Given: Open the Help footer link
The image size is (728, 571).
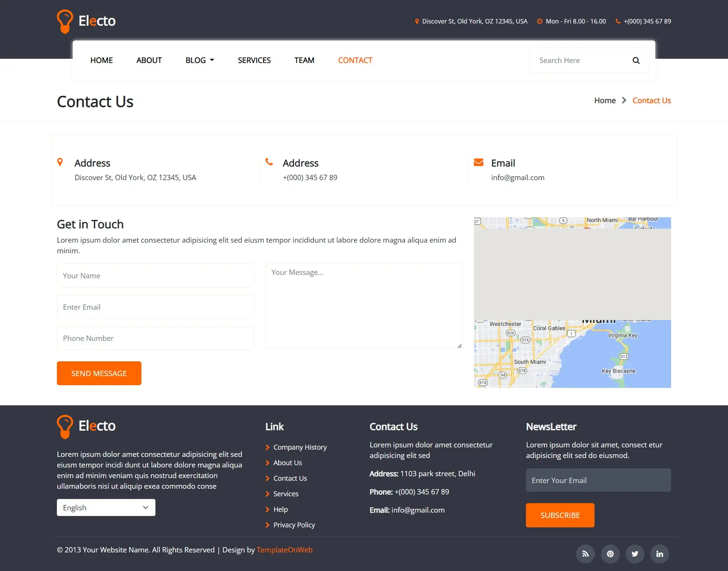Looking at the screenshot, I should pos(281,510).
